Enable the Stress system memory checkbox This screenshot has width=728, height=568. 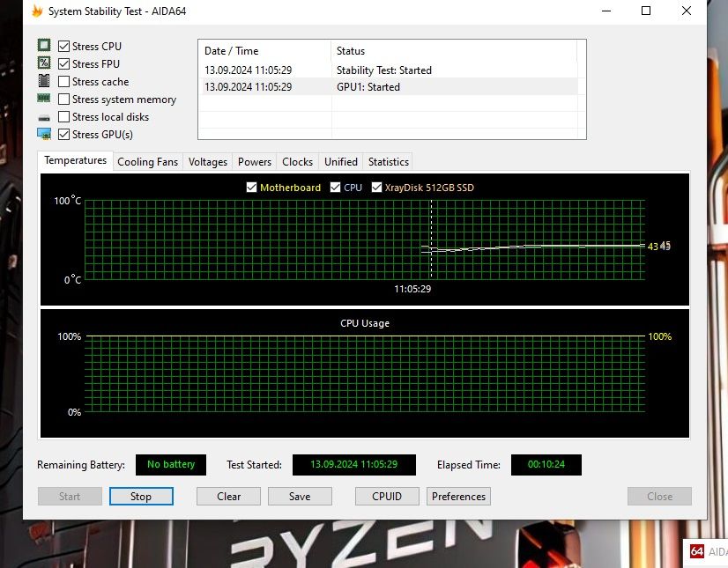tap(64, 100)
